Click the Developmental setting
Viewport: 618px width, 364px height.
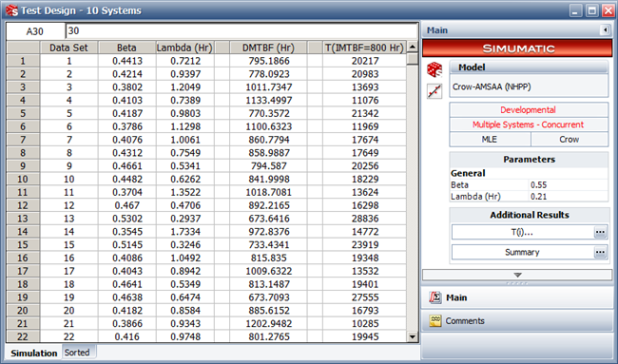pyautogui.click(x=529, y=110)
